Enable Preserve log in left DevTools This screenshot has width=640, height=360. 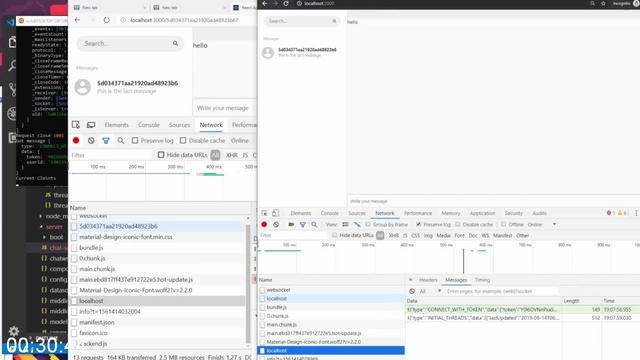tap(135, 140)
